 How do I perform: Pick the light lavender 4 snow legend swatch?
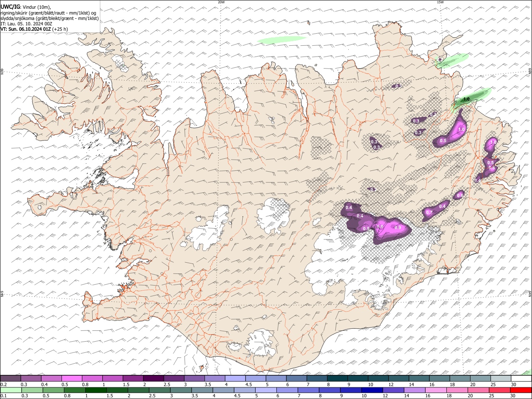(x=235, y=378)
